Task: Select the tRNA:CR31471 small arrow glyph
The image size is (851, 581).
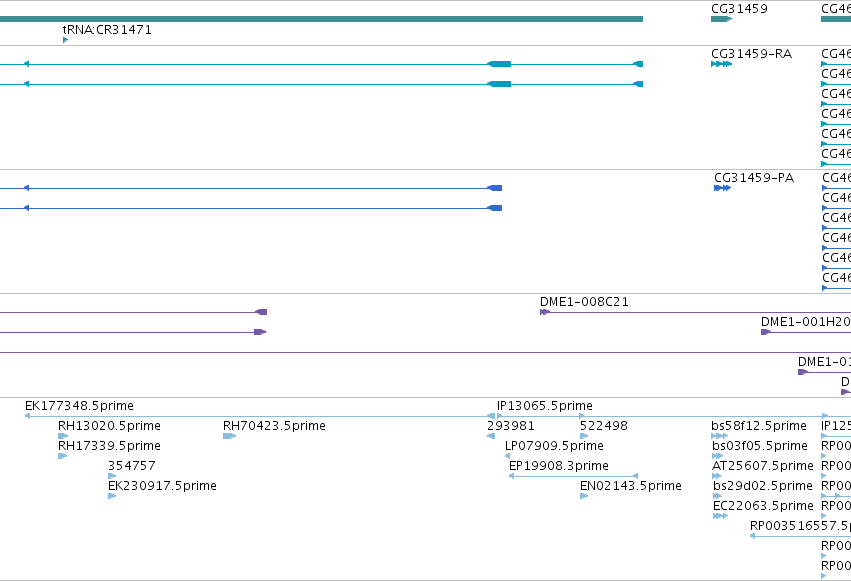Action: 66,40
